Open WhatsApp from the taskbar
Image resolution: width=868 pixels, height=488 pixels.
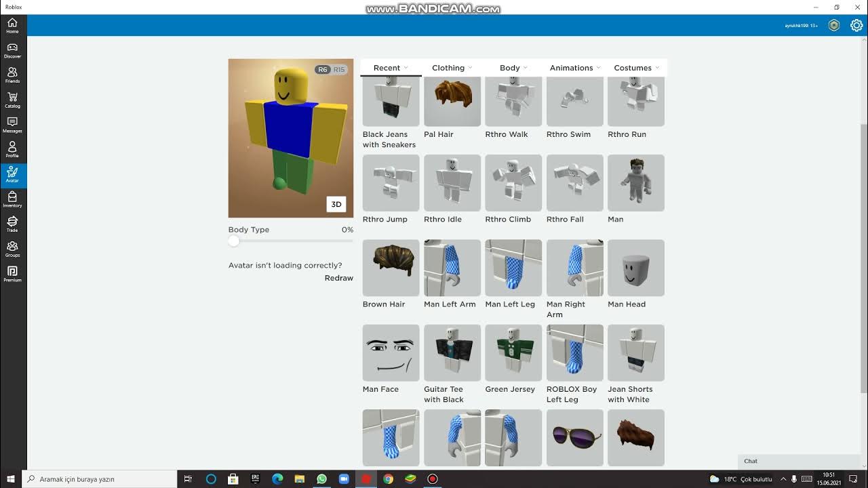point(321,479)
